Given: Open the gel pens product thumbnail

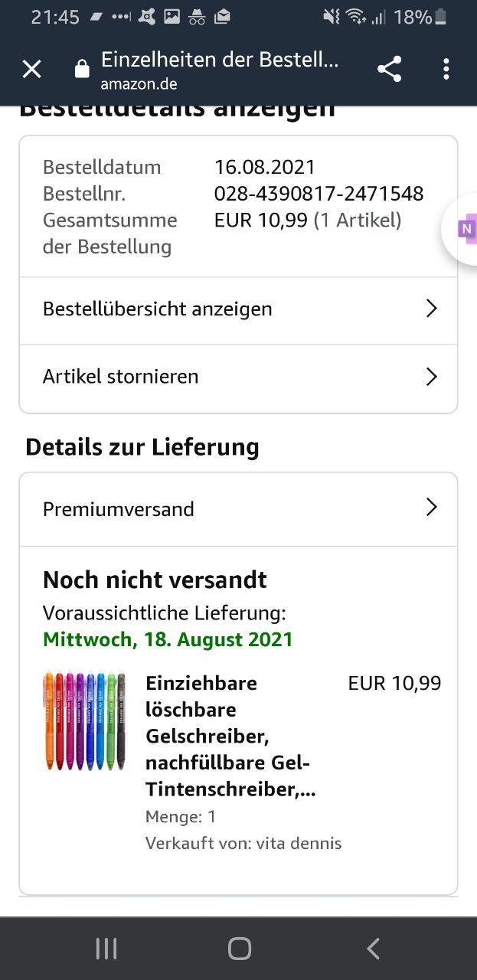Looking at the screenshot, I should click(84, 720).
